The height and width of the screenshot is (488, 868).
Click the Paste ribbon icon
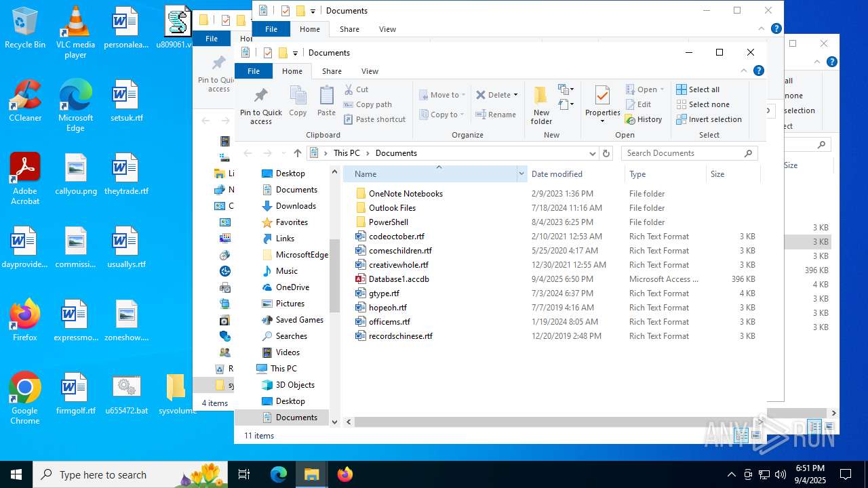pos(326,101)
